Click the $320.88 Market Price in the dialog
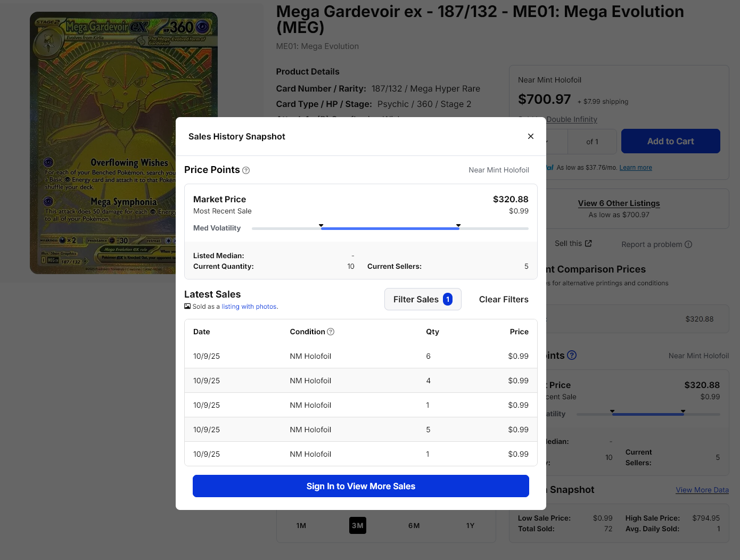 click(511, 199)
